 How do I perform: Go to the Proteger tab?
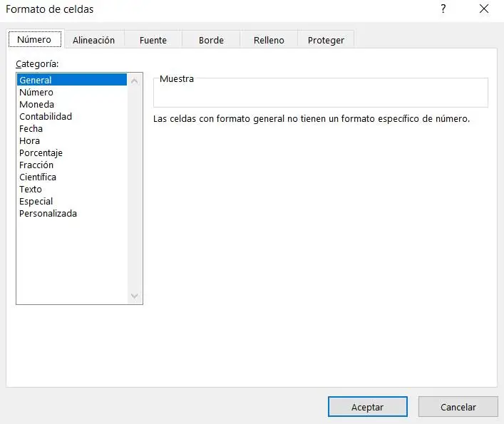[x=326, y=40]
